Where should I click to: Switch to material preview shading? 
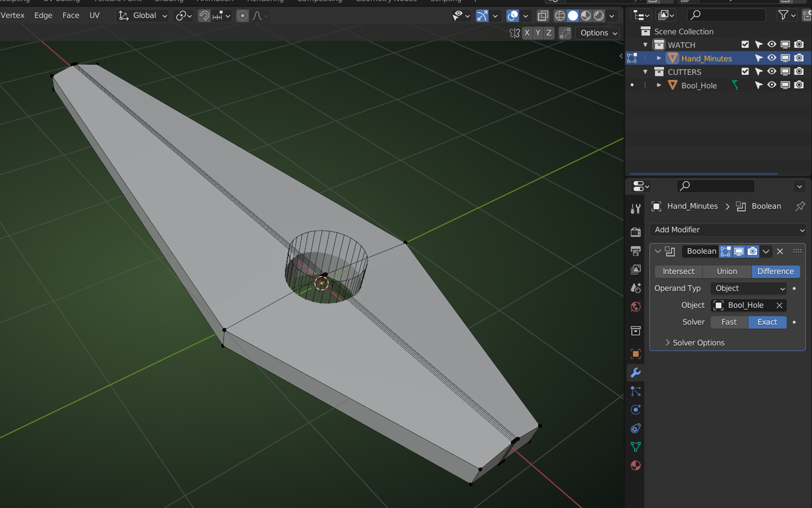tap(586, 16)
